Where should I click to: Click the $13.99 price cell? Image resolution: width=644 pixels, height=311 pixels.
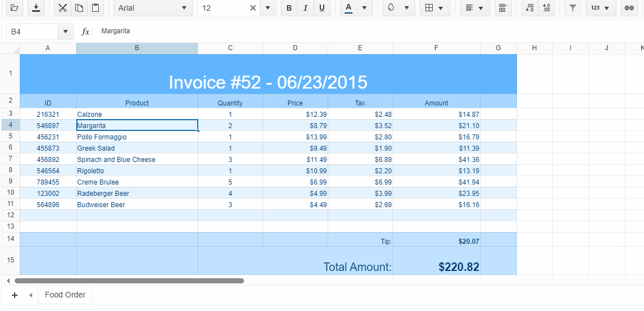click(295, 137)
